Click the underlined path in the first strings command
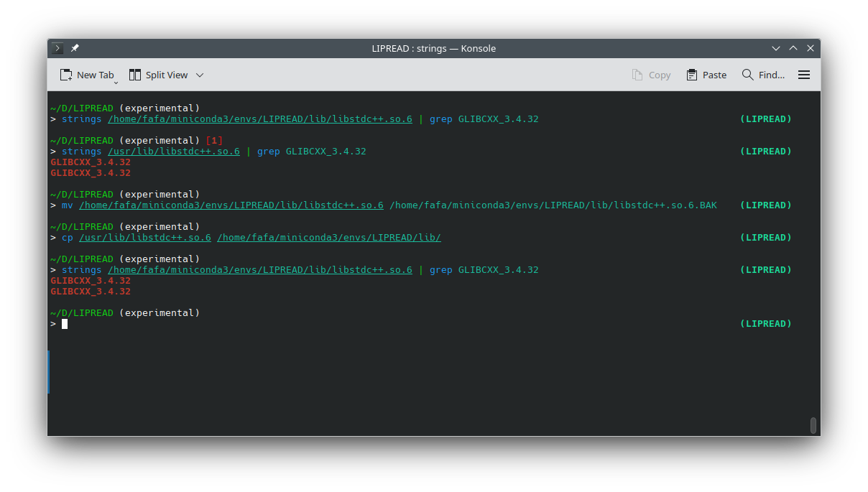The image size is (868, 492). [x=259, y=119]
